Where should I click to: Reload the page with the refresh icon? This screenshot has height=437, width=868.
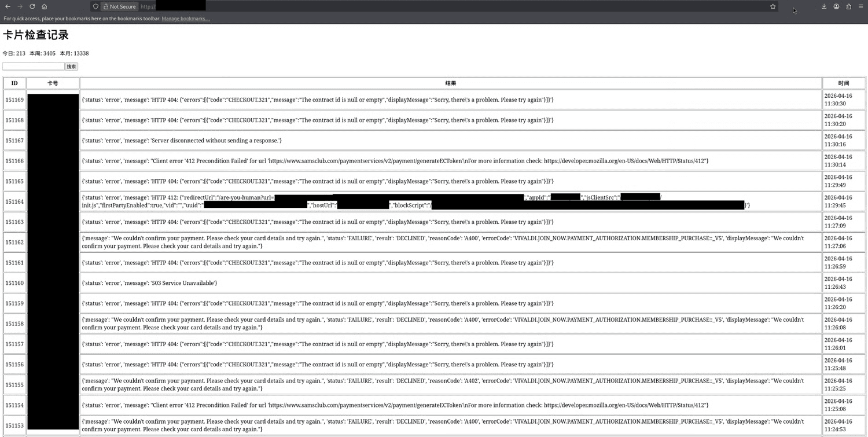click(x=32, y=6)
